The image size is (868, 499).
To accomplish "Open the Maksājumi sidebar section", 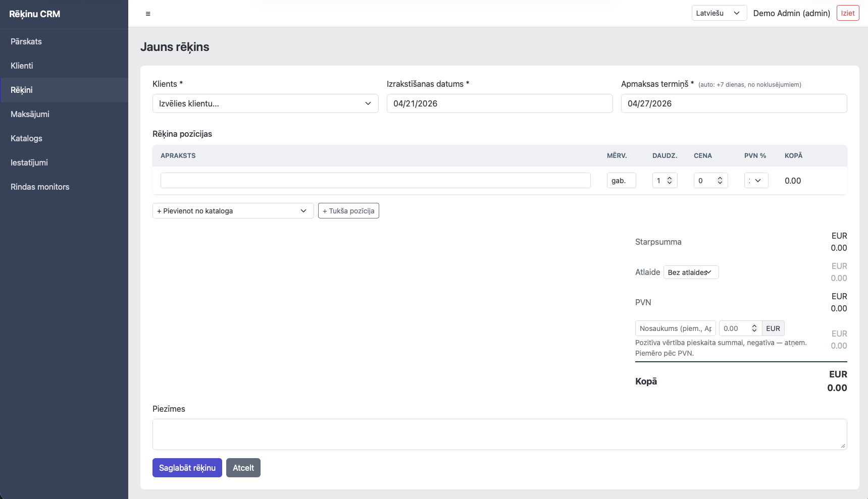I will coord(30,114).
